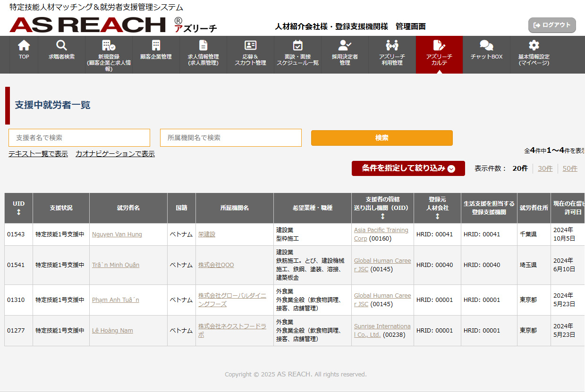The width and height of the screenshot is (585, 392).
Task: Open organization 栄建設
Action: click(x=207, y=234)
